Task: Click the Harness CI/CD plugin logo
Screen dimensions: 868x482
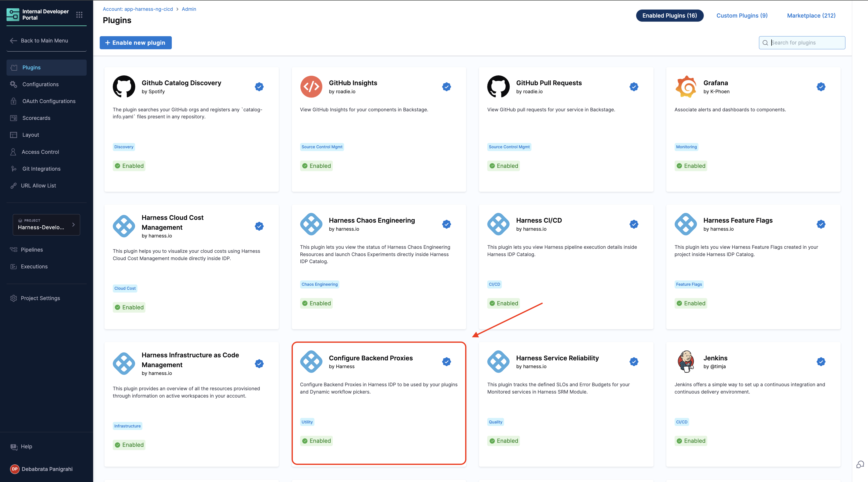Action: [498, 224]
